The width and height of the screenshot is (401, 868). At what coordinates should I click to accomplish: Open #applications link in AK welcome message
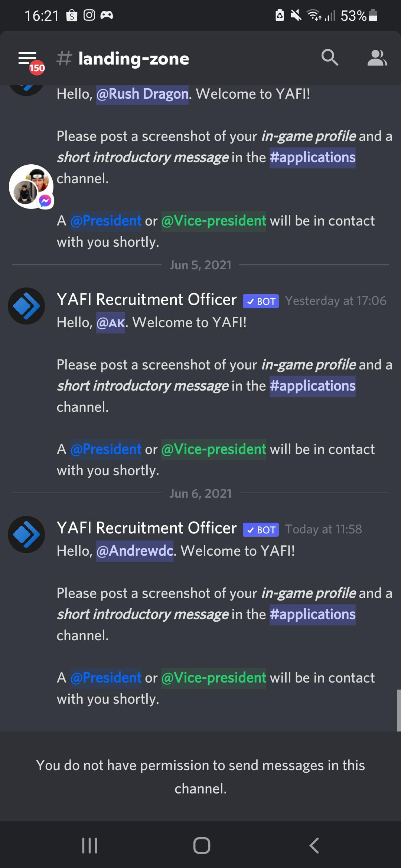[313, 386]
